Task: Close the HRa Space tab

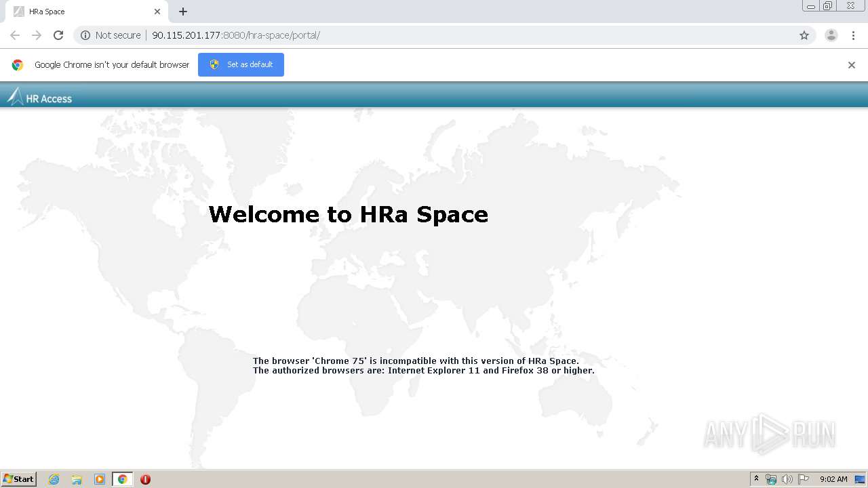Action: (x=157, y=12)
